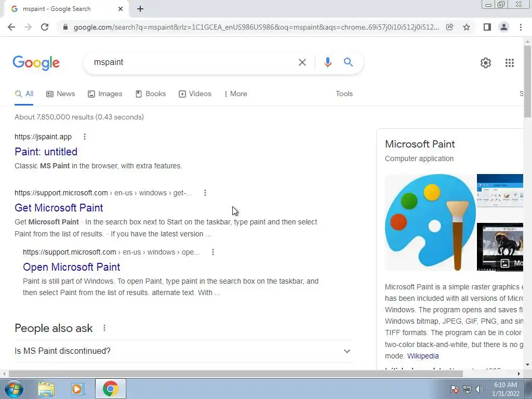Bookmark this page with the star icon
The width and height of the screenshot is (532, 399).
[x=467, y=27]
